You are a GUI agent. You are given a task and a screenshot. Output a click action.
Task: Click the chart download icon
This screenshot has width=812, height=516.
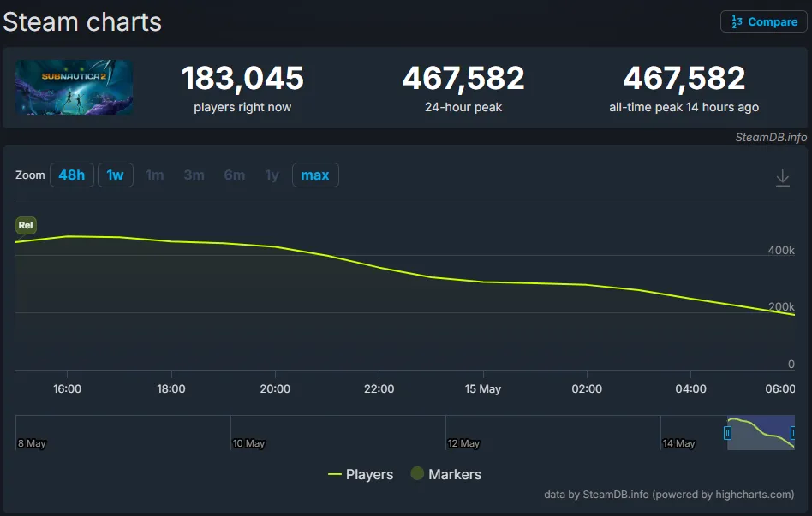783,178
